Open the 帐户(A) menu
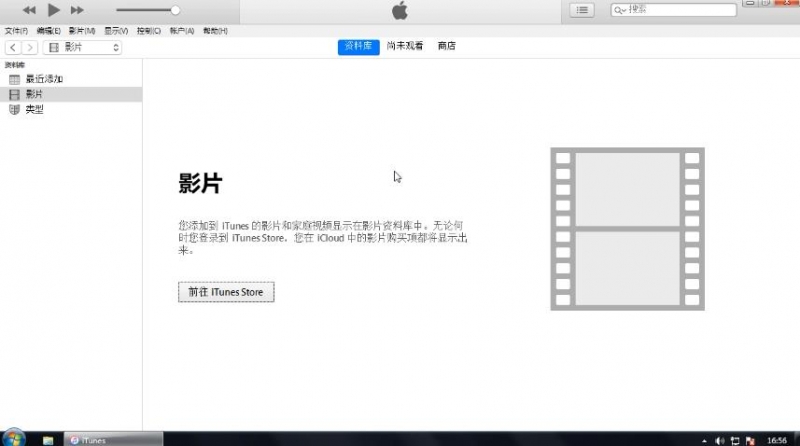The height and width of the screenshot is (446, 800). [x=182, y=31]
